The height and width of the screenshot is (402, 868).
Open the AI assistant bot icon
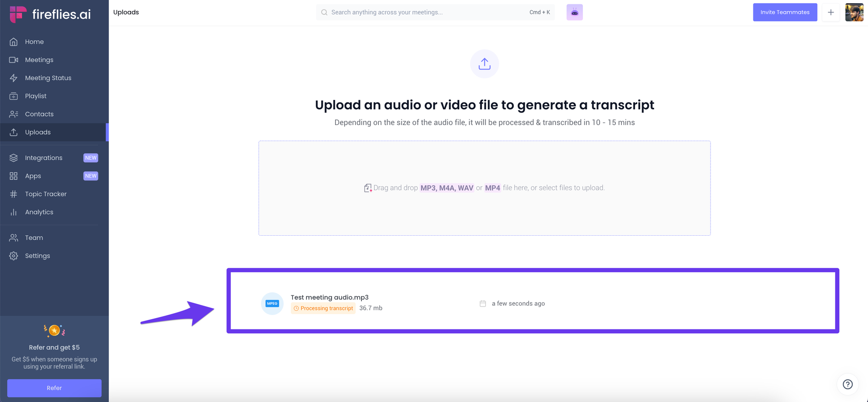click(574, 12)
